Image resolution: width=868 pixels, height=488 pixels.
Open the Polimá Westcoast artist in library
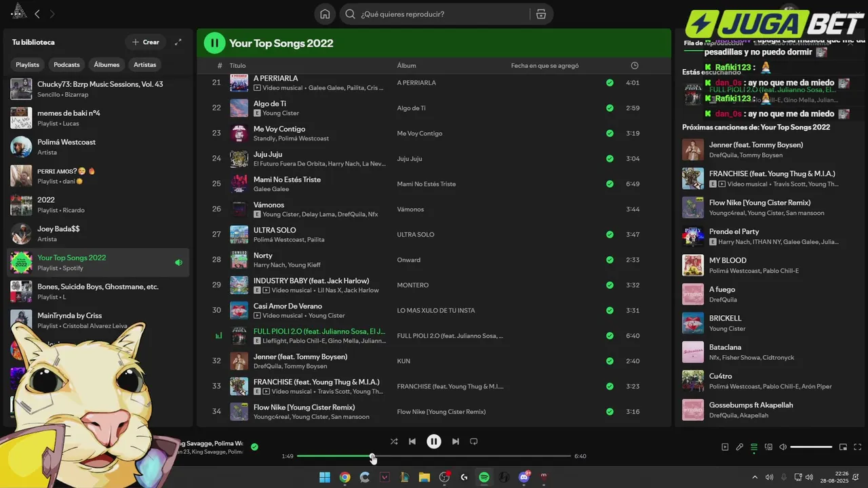pos(98,147)
